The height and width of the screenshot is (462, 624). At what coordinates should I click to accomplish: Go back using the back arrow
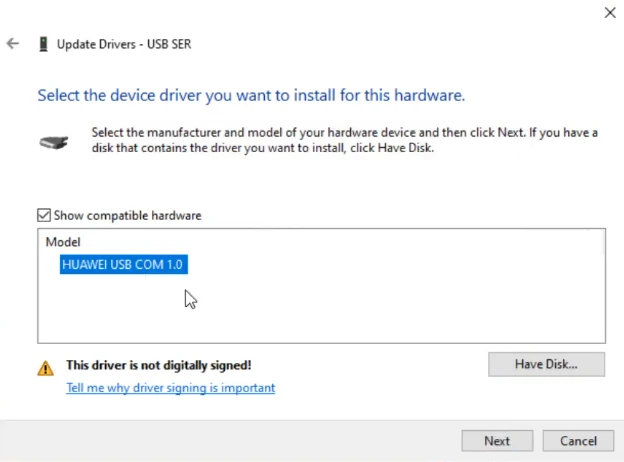(13, 43)
